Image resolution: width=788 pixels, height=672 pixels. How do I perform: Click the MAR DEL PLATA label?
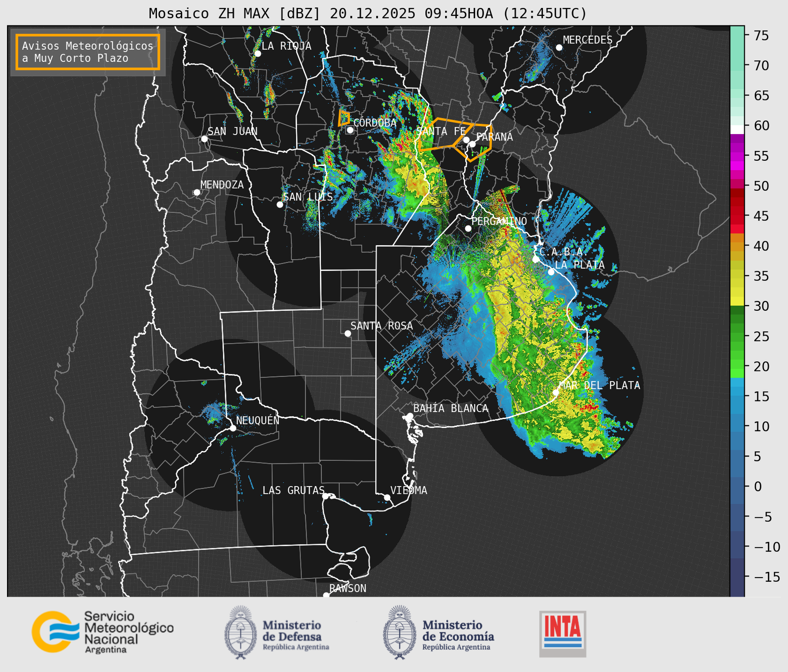(599, 386)
